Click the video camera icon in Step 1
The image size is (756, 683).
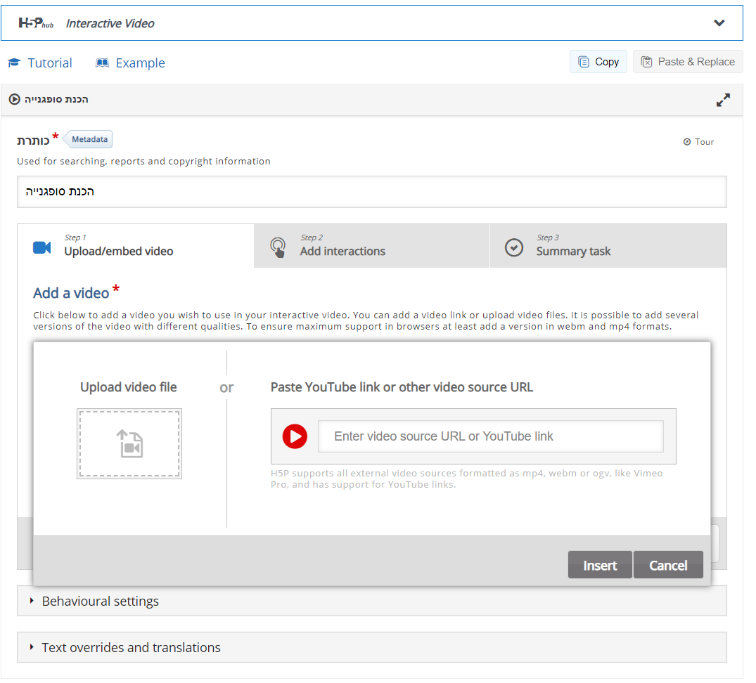[42, 247]
